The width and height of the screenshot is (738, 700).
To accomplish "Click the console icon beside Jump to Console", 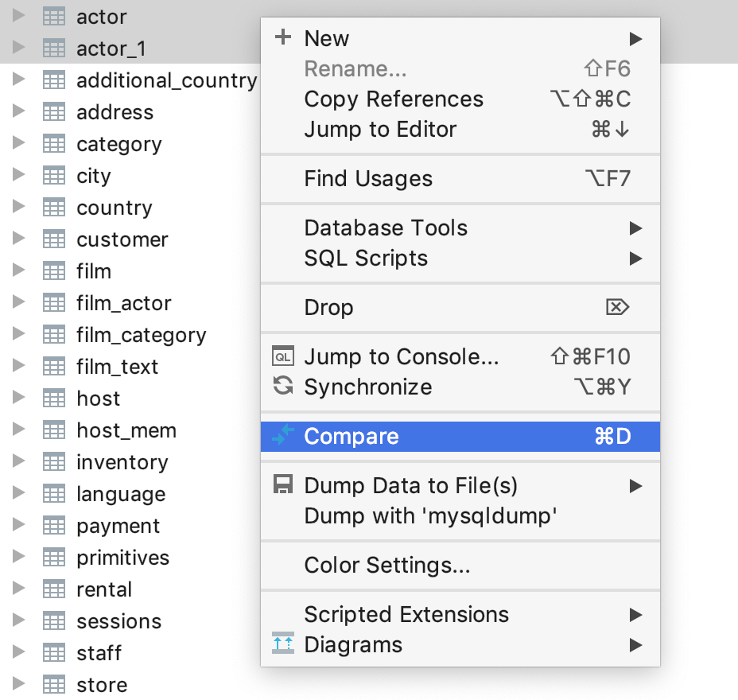I will [283, 356].
